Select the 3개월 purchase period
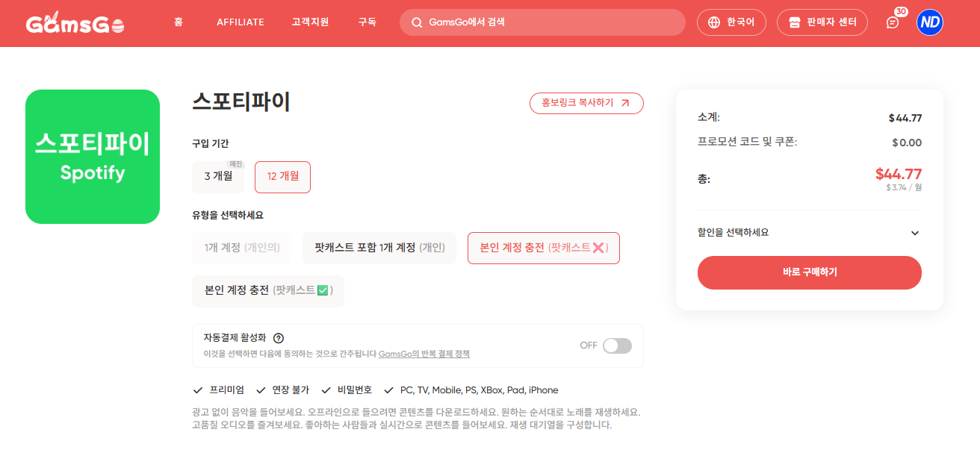This screenshot has height=450, width=980. coord(218,177)
